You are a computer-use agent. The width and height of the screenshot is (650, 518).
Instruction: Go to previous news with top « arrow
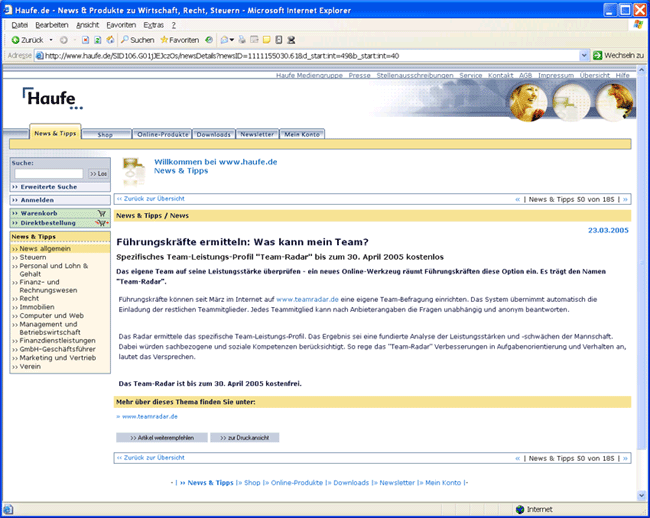click(517, 199)
